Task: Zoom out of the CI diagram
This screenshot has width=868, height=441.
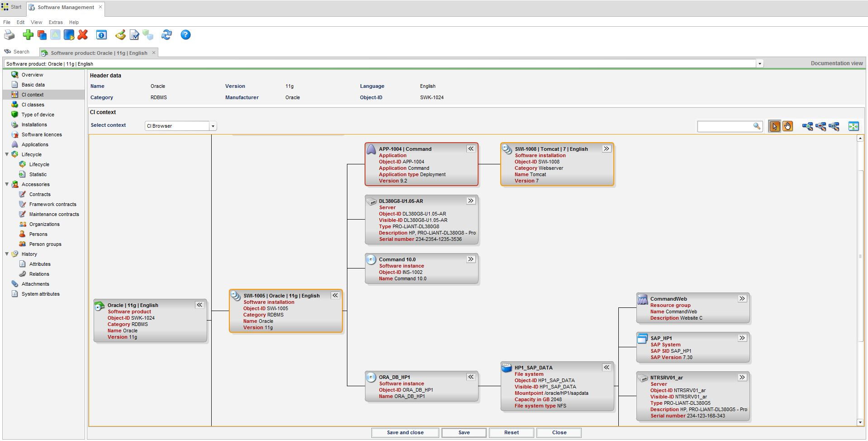Action: coord(821,126)
